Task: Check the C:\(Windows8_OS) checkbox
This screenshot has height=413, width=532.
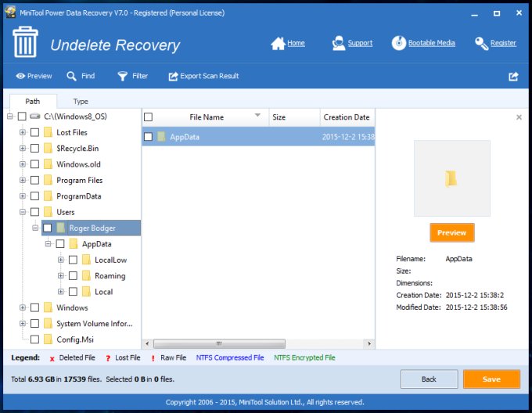Action: (x=22, y=117)
